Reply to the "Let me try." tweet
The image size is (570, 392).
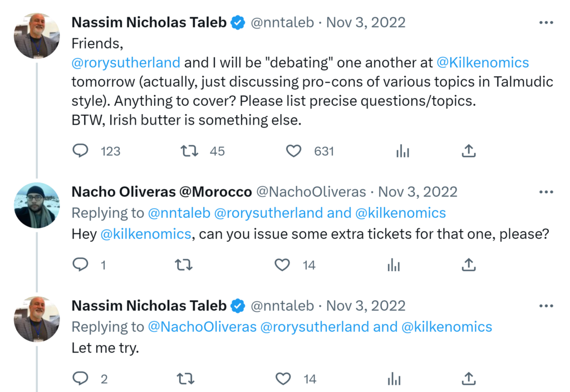point(81,379)
